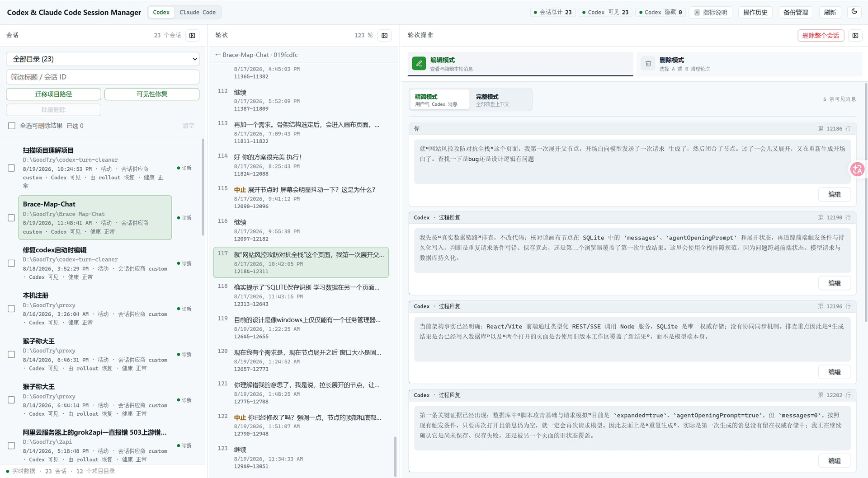
Task: Select 编辑模式 tab
Action: coord(520,64)
